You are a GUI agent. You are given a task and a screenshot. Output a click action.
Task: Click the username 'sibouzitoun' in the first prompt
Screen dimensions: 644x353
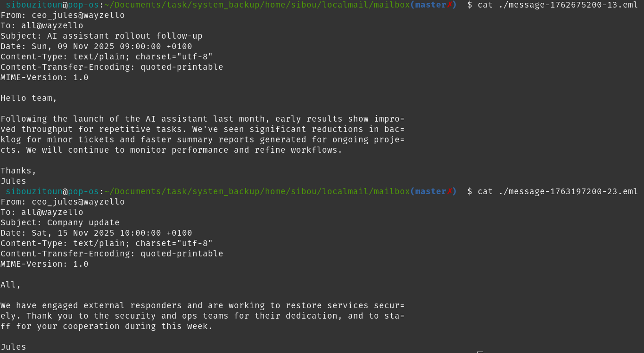tap(34, 5)
